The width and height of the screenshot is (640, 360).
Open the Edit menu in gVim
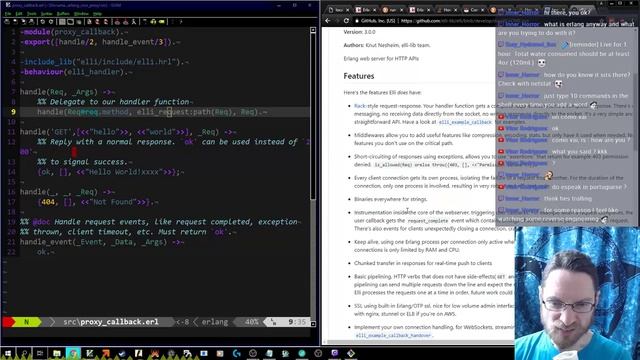[x=19, y=14]
